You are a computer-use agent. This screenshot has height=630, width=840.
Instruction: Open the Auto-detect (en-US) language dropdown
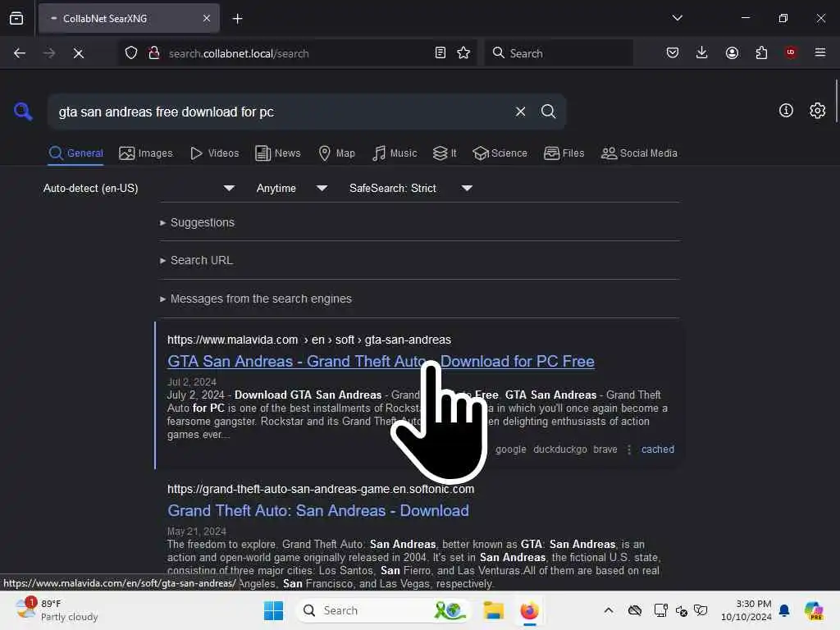coord(139,188)
